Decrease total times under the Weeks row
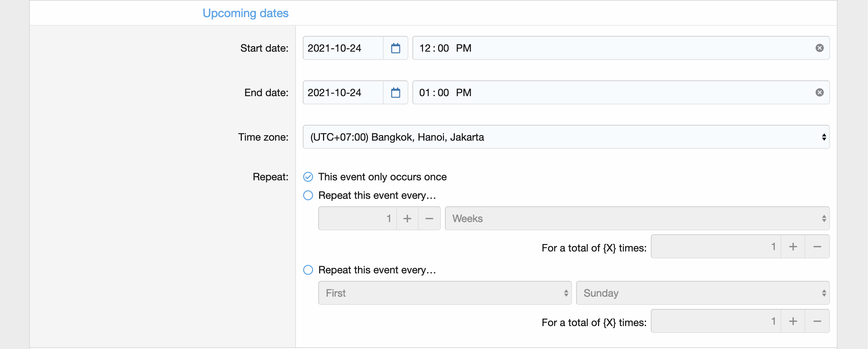Image resolution: width=868 pixels, height=349 pixels. coord(817,247)
